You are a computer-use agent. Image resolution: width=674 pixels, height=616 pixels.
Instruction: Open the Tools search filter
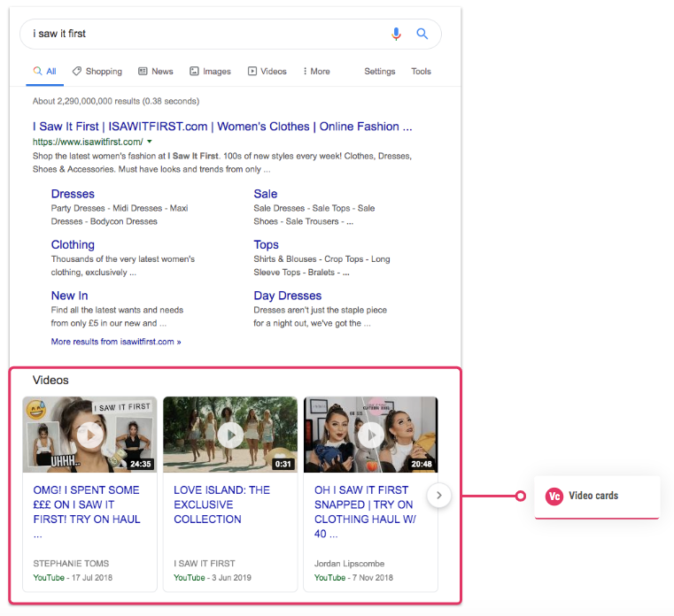[421, 72]
